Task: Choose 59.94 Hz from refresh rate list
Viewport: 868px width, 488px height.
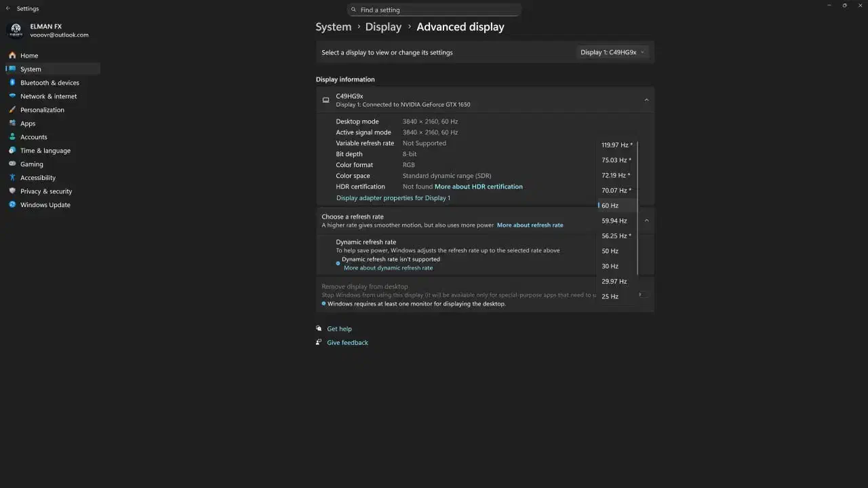Action: pyautogui.click(x=614, y=221)
